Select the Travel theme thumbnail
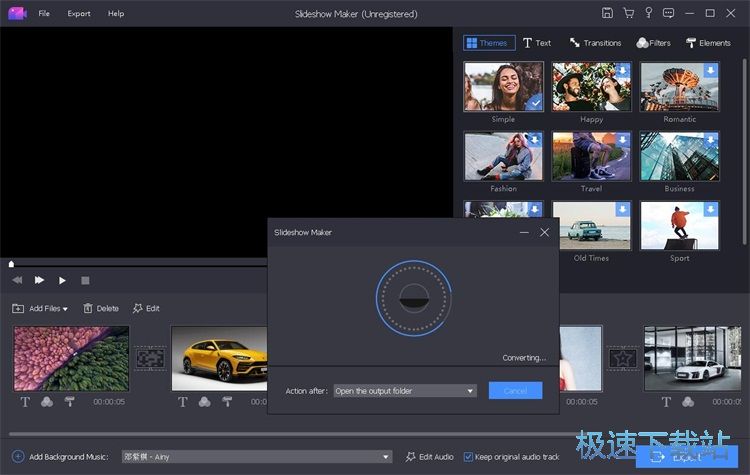Screen dimensions: 750x475 tap(592, 156)
